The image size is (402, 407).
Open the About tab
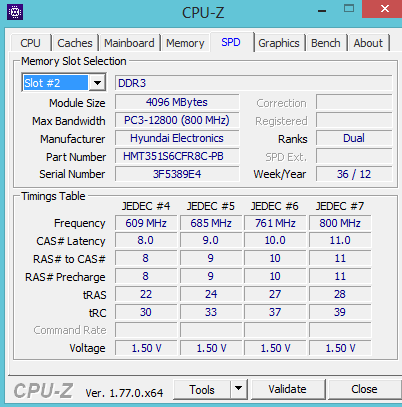(368, 43)
